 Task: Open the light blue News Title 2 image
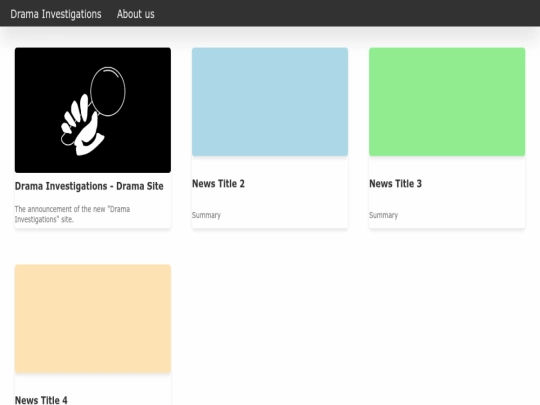[270, 102]
